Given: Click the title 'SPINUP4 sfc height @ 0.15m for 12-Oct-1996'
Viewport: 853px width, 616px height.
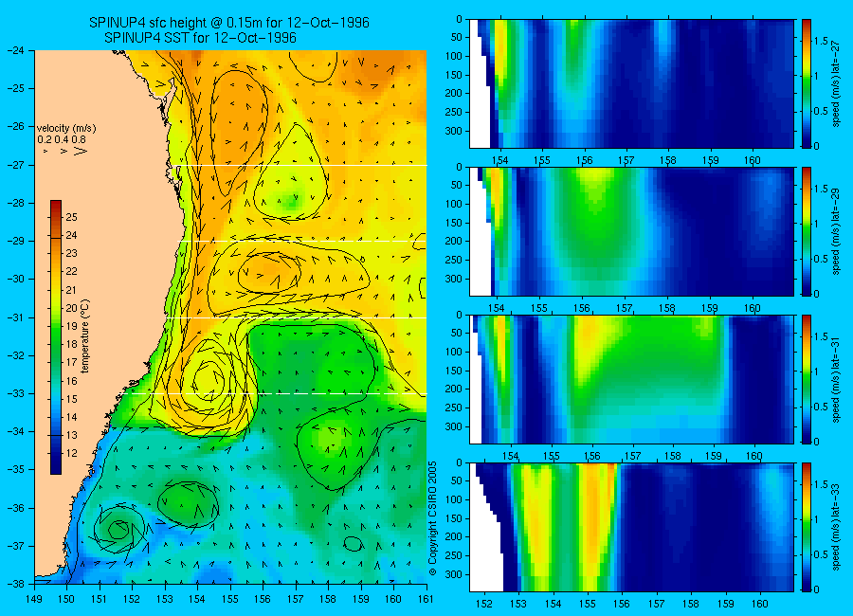Looking at the screenshot, I should tap(229, 23).
